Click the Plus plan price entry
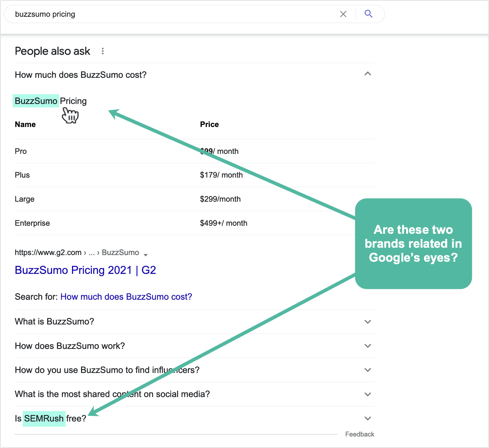Image resolution: width=489 pixels, height=448 pixels. pos(221,175)
